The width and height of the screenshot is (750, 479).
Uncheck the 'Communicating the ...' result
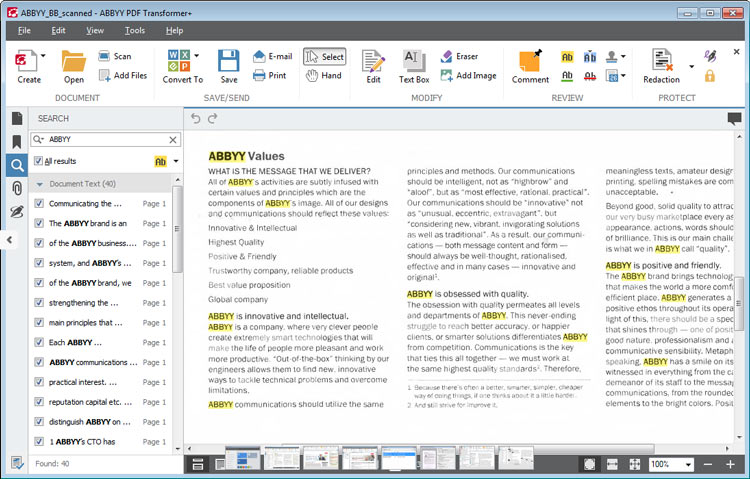[39, 203]
